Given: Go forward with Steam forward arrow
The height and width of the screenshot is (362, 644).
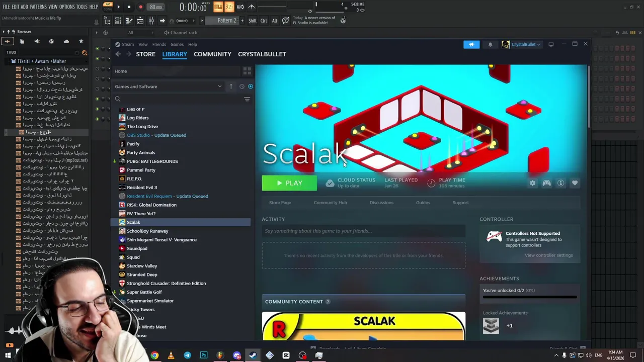Looking at the screenshot, I should 129,54.
